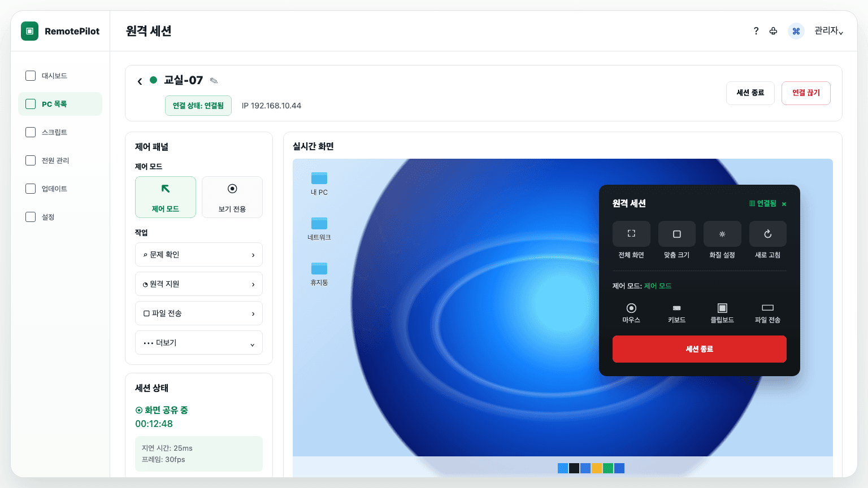Screen dimensions: 868x488
Task: Toggle 클립보드 sharing in overlay
Action: (x=722, y=313)
